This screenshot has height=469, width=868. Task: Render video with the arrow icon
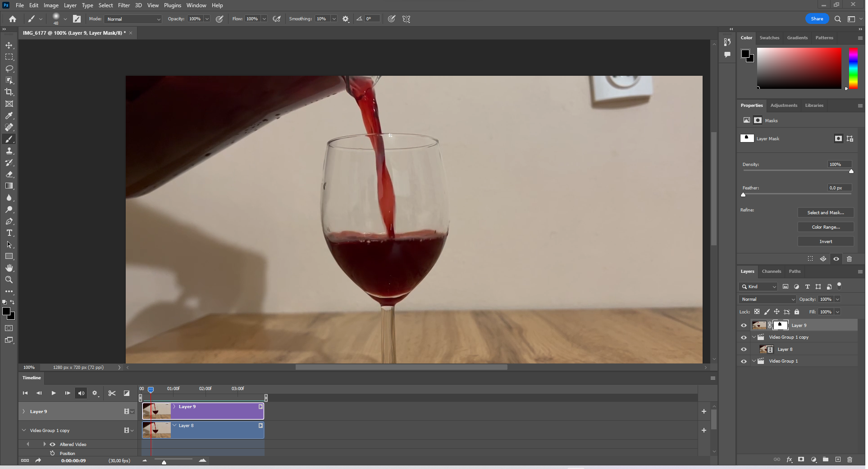(38, 460)
